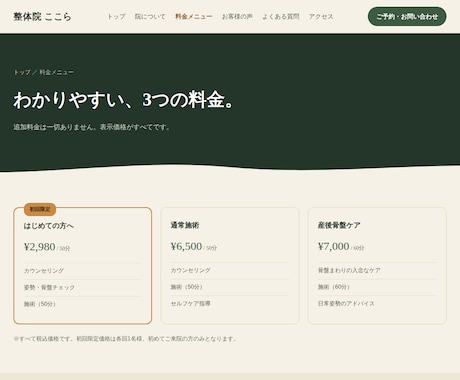Click the ¥7,000 price
Viewport: 460px width, 380px height.
(333, 246)
